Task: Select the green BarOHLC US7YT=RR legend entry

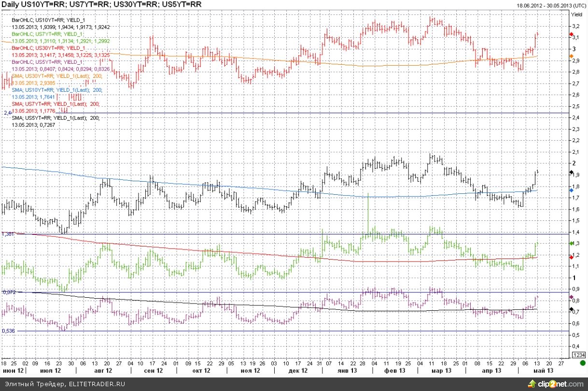Action: coord(47,34)
